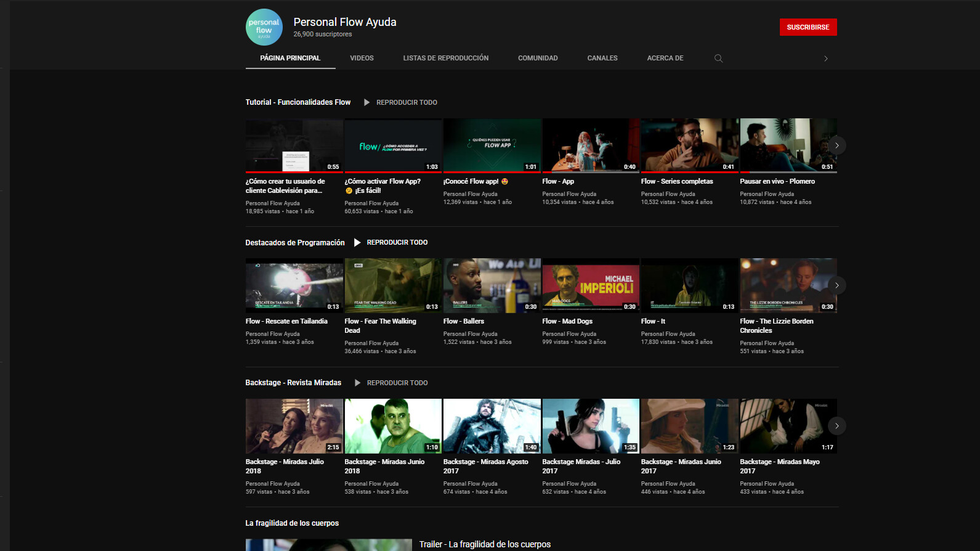Open thumbnail of ¿Cómo activar Flow App?
Image resolution: width=980 pixels, height=551 pixels.
click(393, 145)
